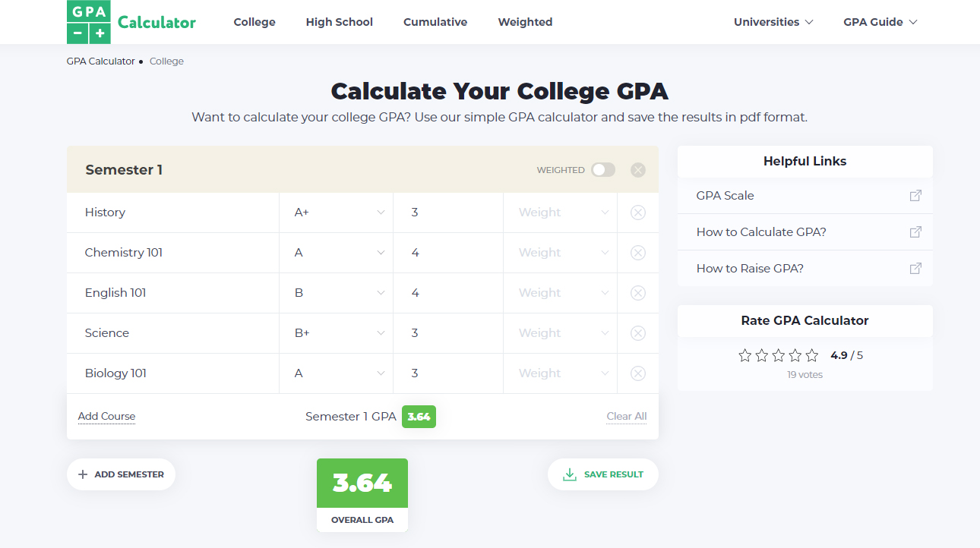
Task: Delete Semester 1 with the header X icon
Action: pos(638,170)
